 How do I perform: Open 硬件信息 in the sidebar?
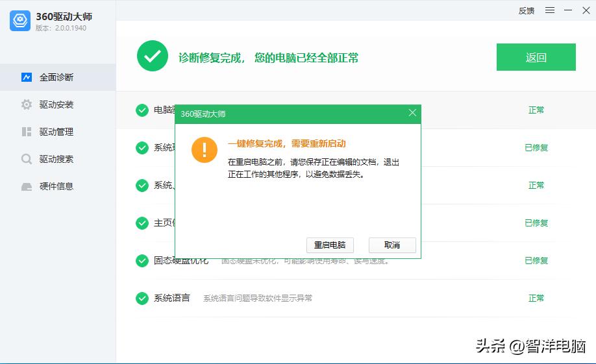click(x=58, y=186)
